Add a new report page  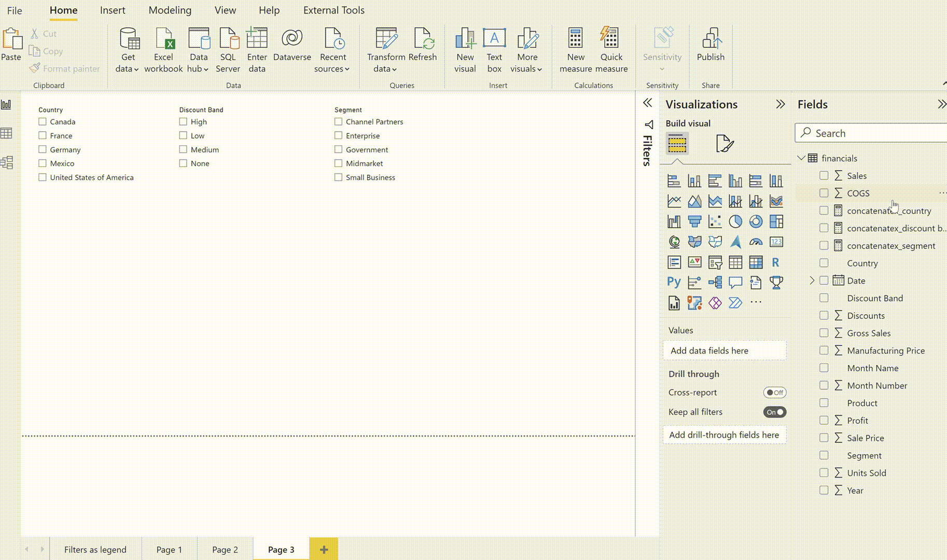coord(324,549)
